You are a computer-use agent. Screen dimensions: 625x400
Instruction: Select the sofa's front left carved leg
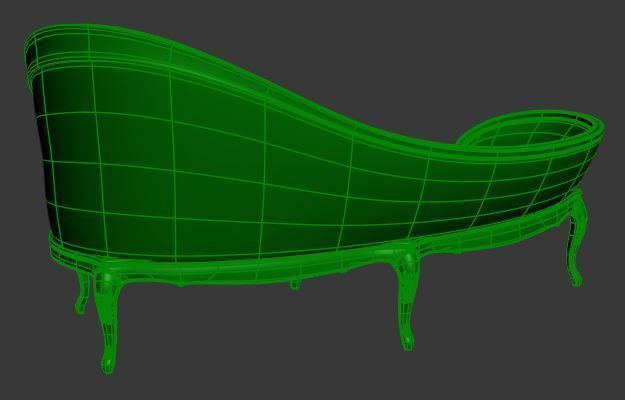107,321
